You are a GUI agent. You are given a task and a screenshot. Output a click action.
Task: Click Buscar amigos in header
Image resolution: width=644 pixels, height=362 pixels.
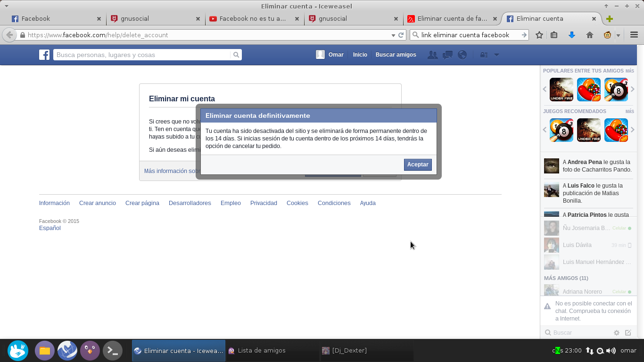[x=396, y=55]
